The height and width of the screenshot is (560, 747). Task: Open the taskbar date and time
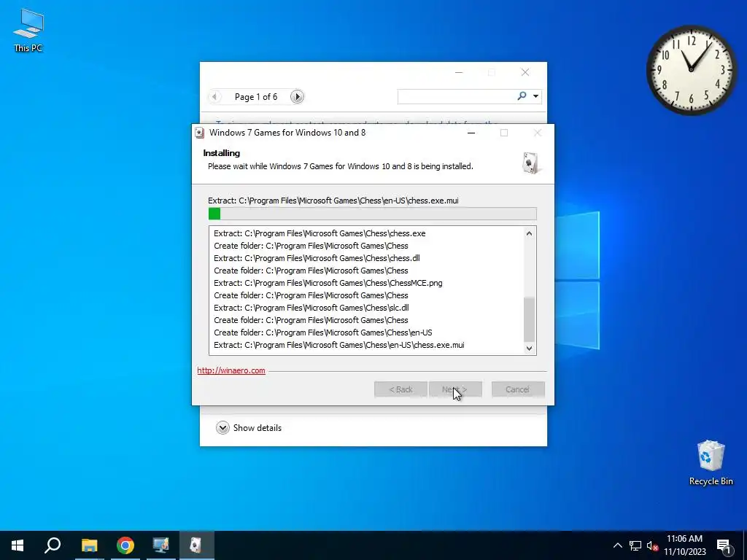click(x=684, y=545)
